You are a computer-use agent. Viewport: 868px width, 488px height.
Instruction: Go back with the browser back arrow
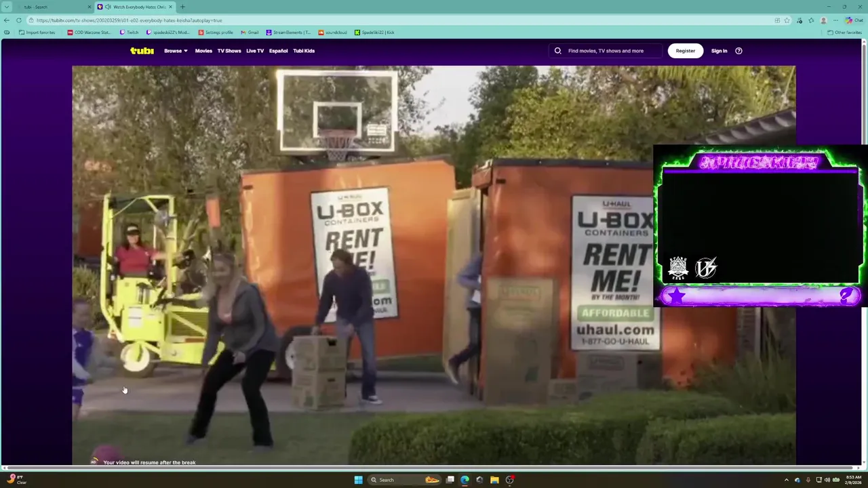click(x=7, y=20)
